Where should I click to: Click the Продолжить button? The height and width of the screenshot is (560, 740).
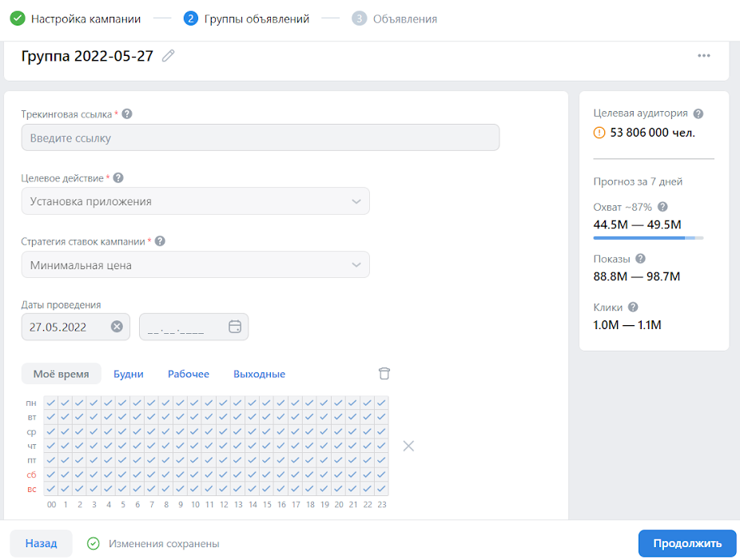tap(687, 543)
